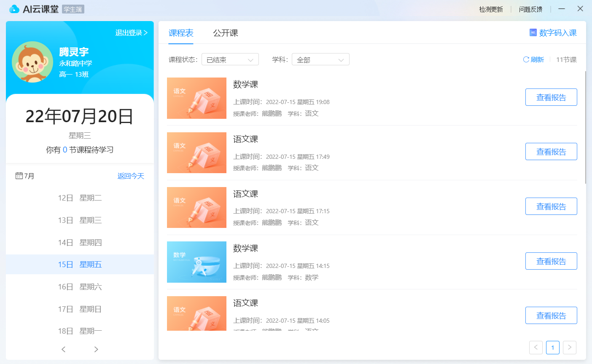592x364 pixels.
Task: Click the title 语文课 for 14:05 lesson
Action: 245,303
